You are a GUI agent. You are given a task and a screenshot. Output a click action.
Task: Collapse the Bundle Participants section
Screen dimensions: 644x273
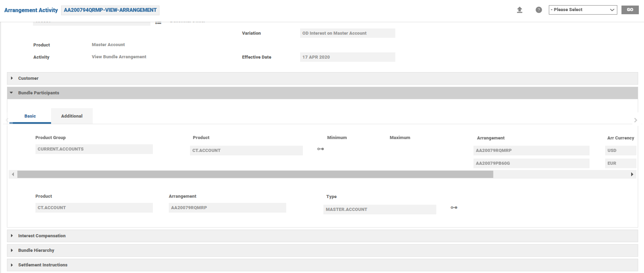39,93
